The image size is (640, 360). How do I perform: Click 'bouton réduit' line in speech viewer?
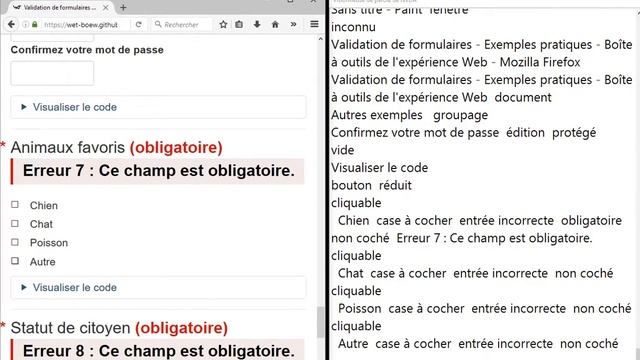click(x=371, y=185)
